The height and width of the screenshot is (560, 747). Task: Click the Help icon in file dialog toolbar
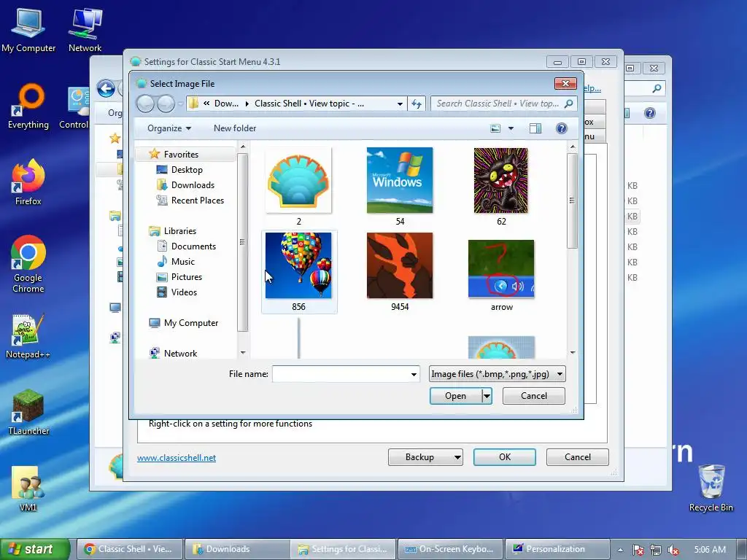coord(561,128)
